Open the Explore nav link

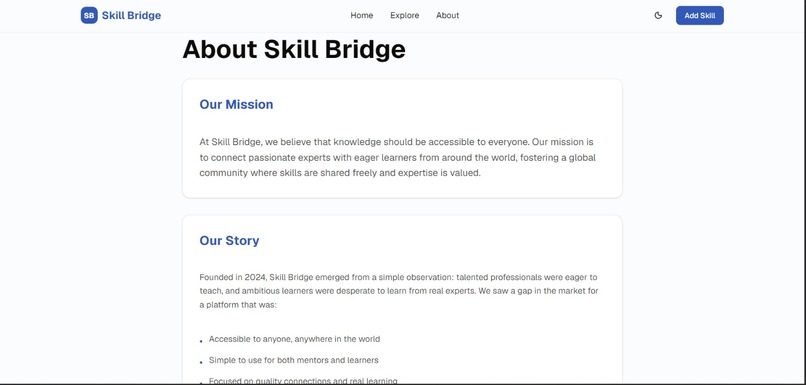405,15
